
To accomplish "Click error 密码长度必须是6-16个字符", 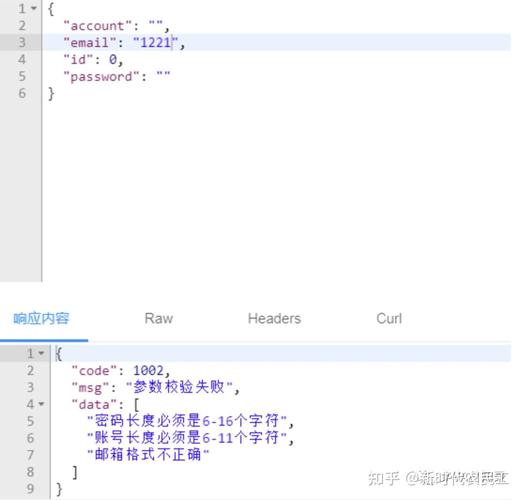I will 187,420.
